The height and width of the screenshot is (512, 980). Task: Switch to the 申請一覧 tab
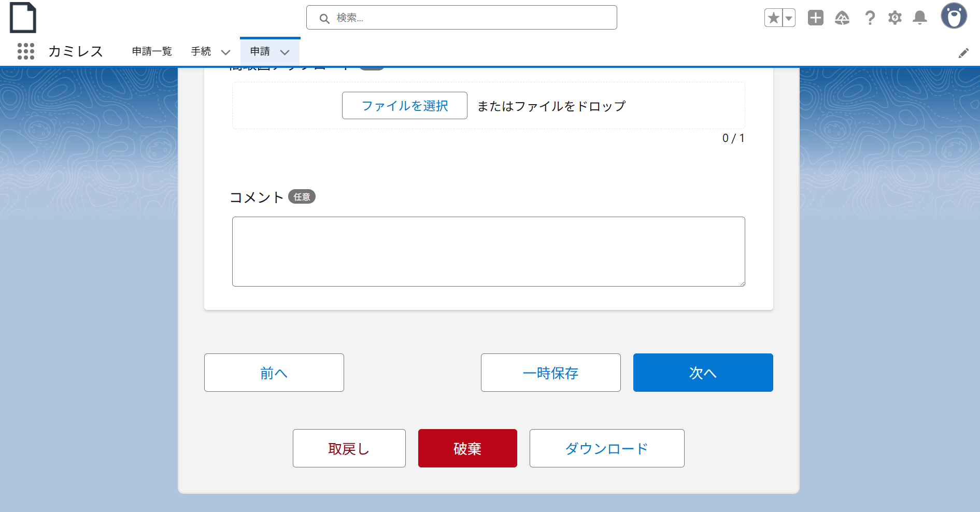coord(152,51)
